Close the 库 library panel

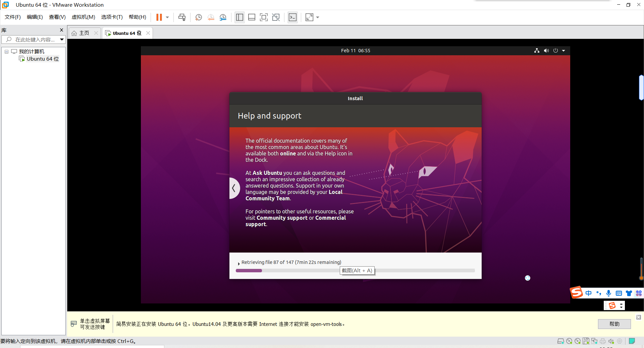pyautogui.click(x=61, y=30)
